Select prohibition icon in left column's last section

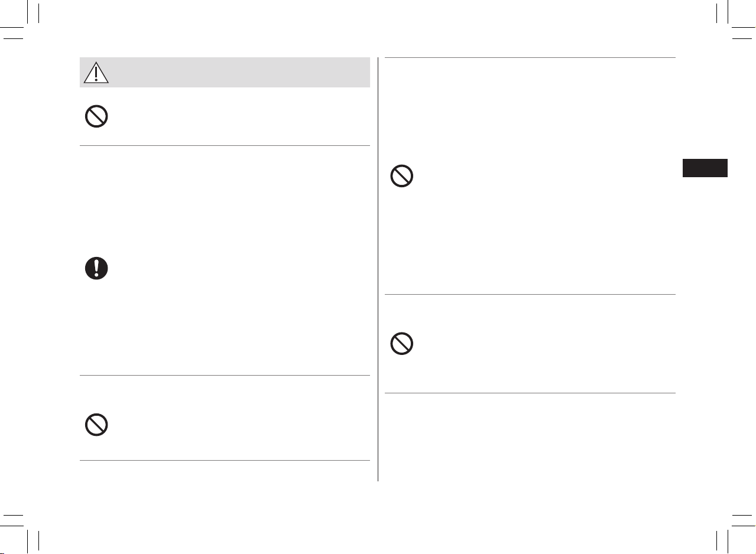click(x=96, y=425)
